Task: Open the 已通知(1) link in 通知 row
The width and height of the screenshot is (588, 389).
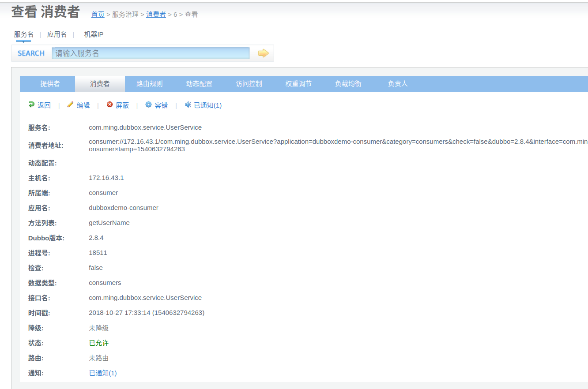Action: pos(102,373)
